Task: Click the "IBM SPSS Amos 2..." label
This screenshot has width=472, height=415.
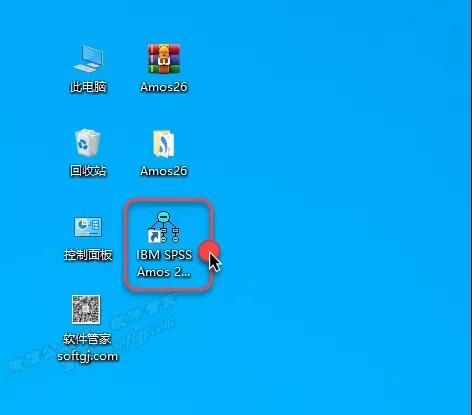Action: [164, 264]
